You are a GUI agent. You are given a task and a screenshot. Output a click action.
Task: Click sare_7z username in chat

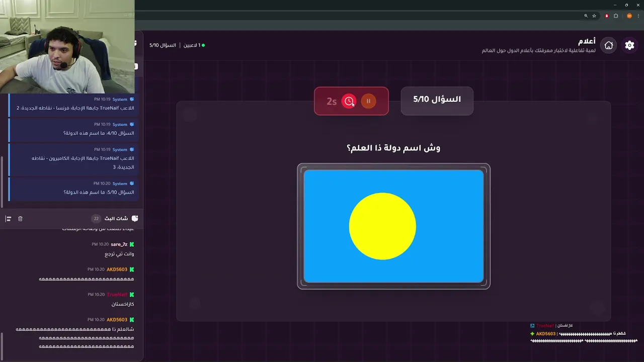point(119,244)
